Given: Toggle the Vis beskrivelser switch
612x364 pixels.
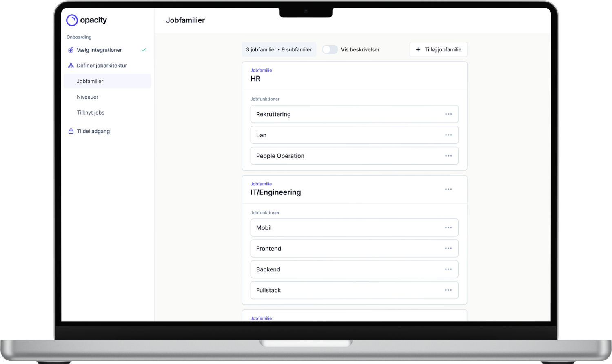Looking at the screenshot, I should point(330,49).
